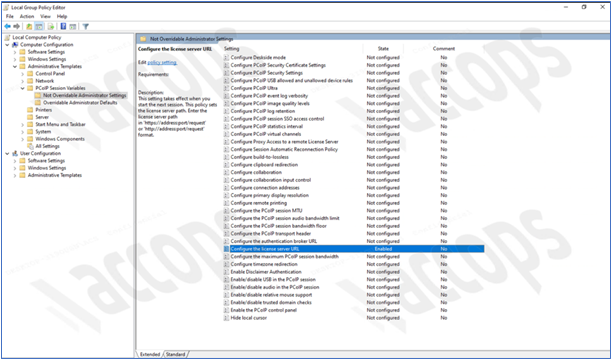This screenshot has width=612, height=360.
Task: Click the Export List toolbar icon
Action: click(51, 27)
